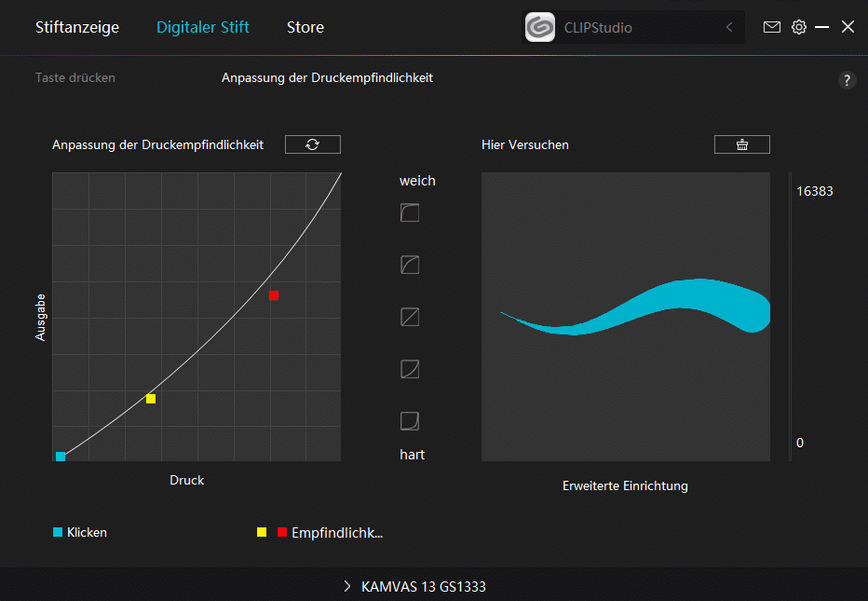Viewport: 868px width, 601px height.
Task: Select the hardest pressure curve preset
Action: point(410,421)
